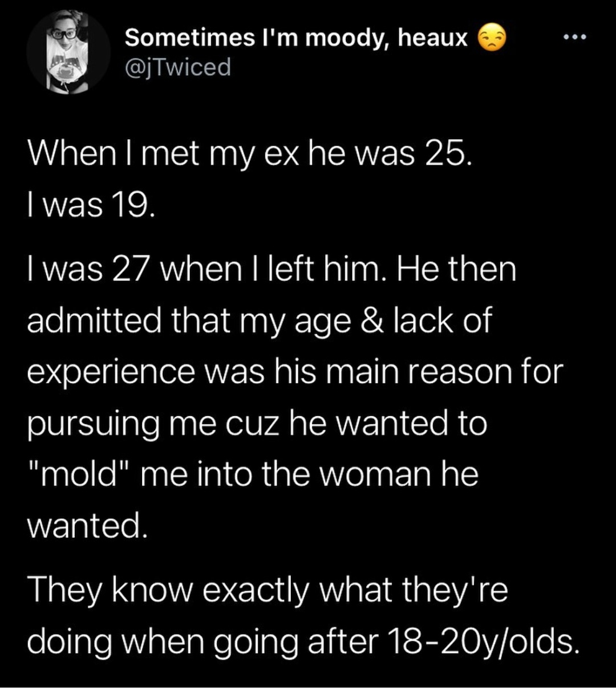Open the three-dot more options menu
This screenshot has width=616, height=691.
574,39
